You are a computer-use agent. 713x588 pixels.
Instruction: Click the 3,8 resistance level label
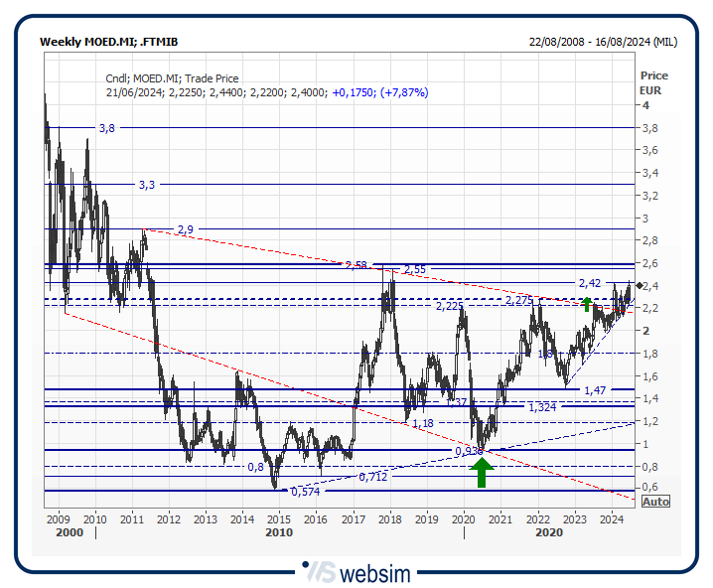(x=106, y=128)
